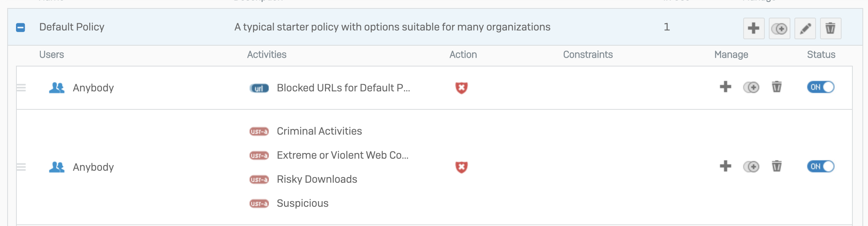Viewport: 868px width, 226px height.
Task: Click the Suspicious activity category
Action: [x=302, y=203]
